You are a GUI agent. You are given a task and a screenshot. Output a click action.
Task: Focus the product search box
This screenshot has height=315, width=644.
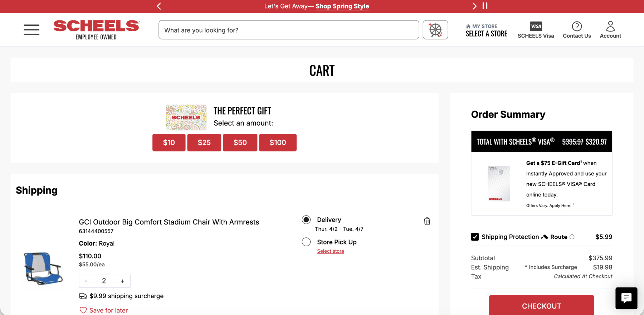(x=289, y=30)
